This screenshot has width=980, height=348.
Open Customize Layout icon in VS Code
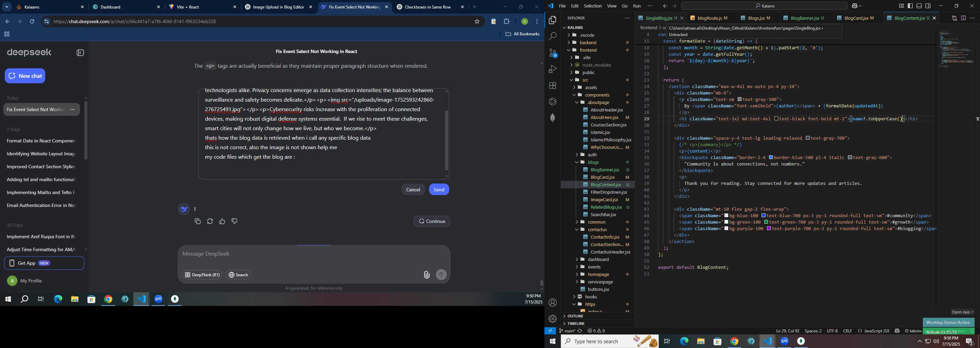pos(901,6)
